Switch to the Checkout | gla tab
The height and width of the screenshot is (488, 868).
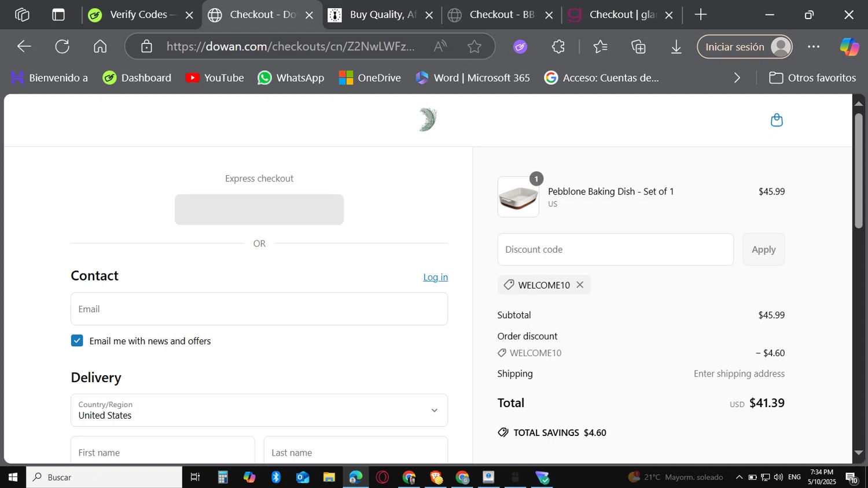coord(621,15)
